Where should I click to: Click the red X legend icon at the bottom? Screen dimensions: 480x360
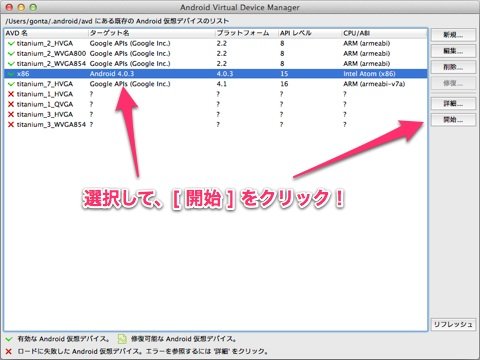tap(9, 352)
